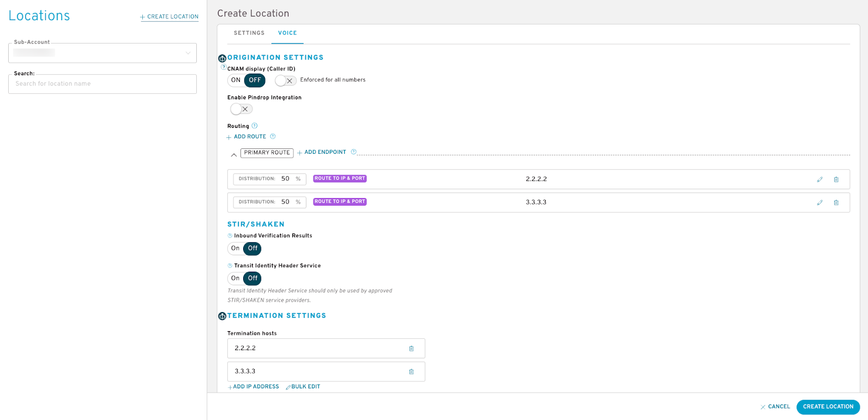Click the 2.2.2.2 termination host field
This screenshot has height=420, width=868.
[x=326, y=349]
